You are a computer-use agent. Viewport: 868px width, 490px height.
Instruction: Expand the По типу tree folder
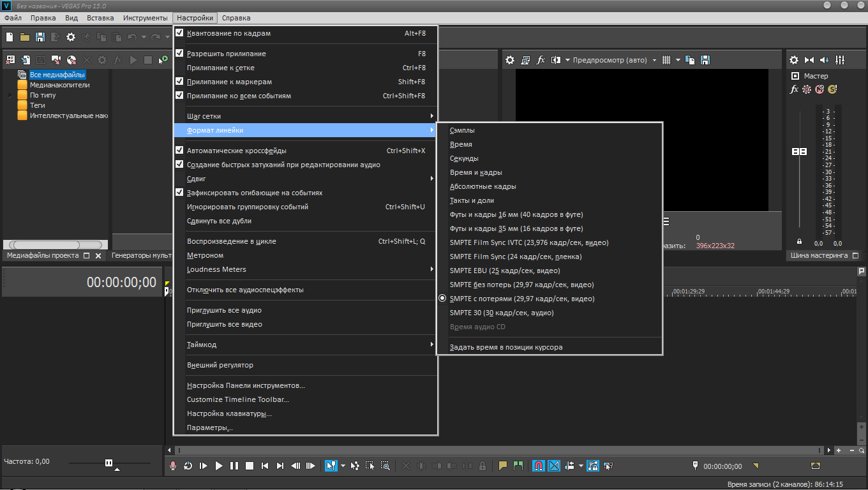10,95
